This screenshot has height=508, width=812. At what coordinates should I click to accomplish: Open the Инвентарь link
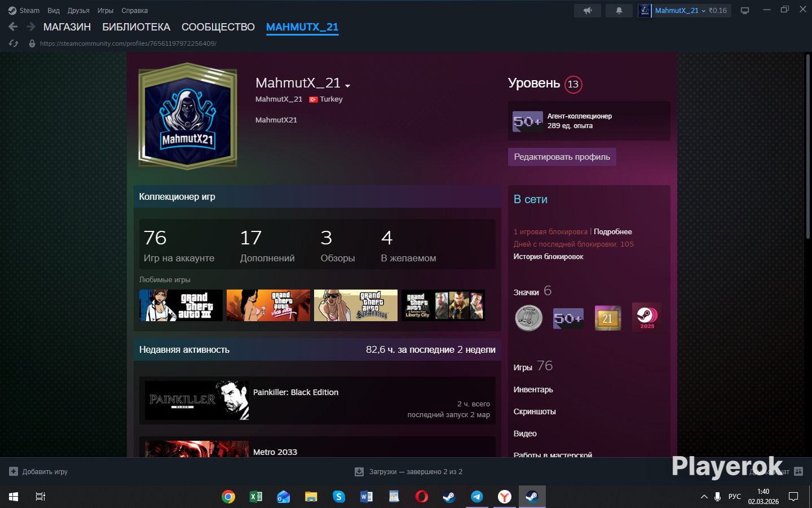(533, 389)
